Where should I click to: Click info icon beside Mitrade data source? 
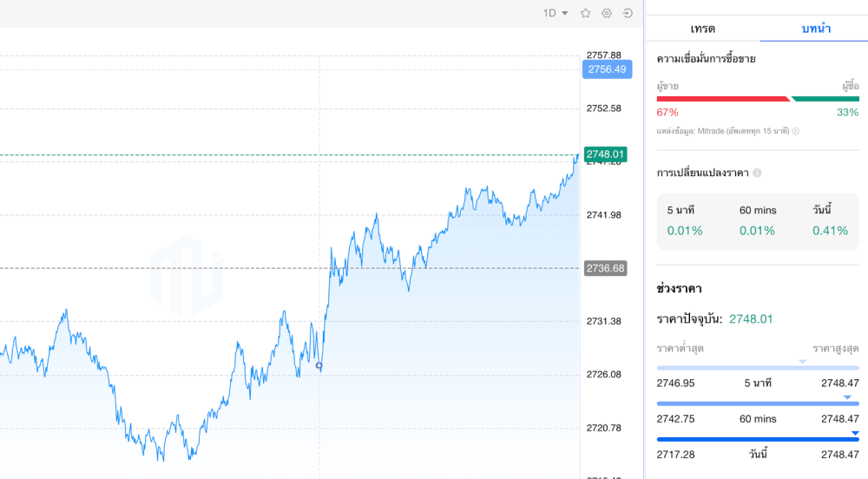tap(796, 131)
